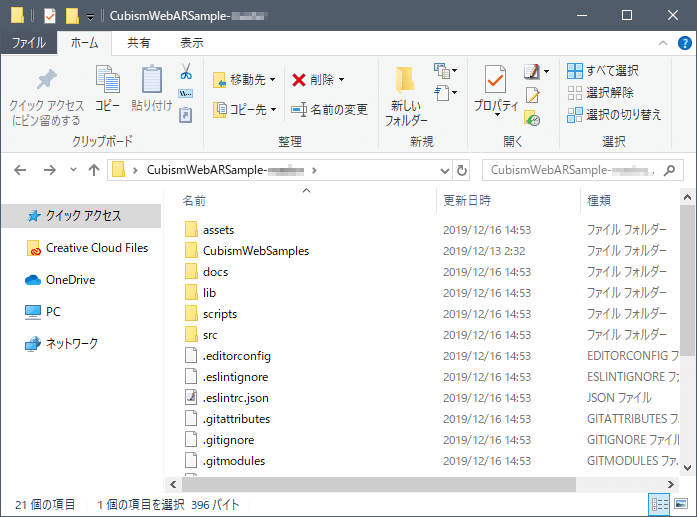Screen dimensions: 697x517
Task: Expand the recent locations chevron
Action: [73, 170]
